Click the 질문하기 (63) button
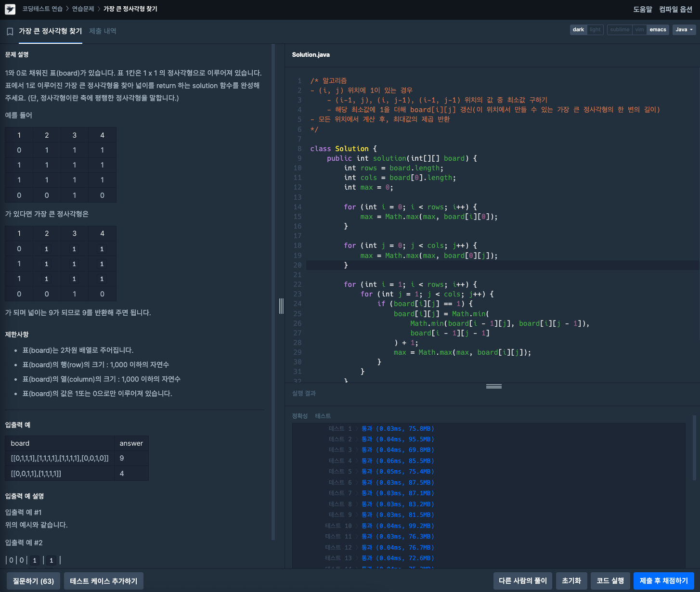700x592 pixels. (x=34, y=581)
